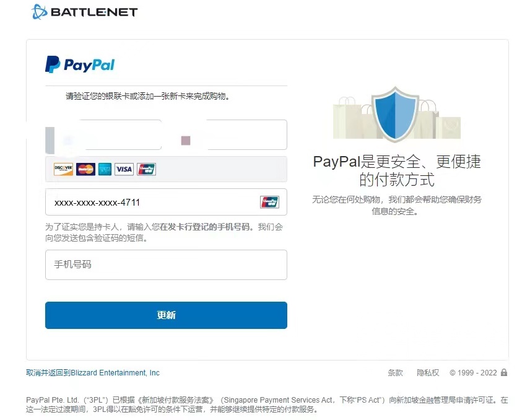Click the card number field ending 4711

pos(166,202)
